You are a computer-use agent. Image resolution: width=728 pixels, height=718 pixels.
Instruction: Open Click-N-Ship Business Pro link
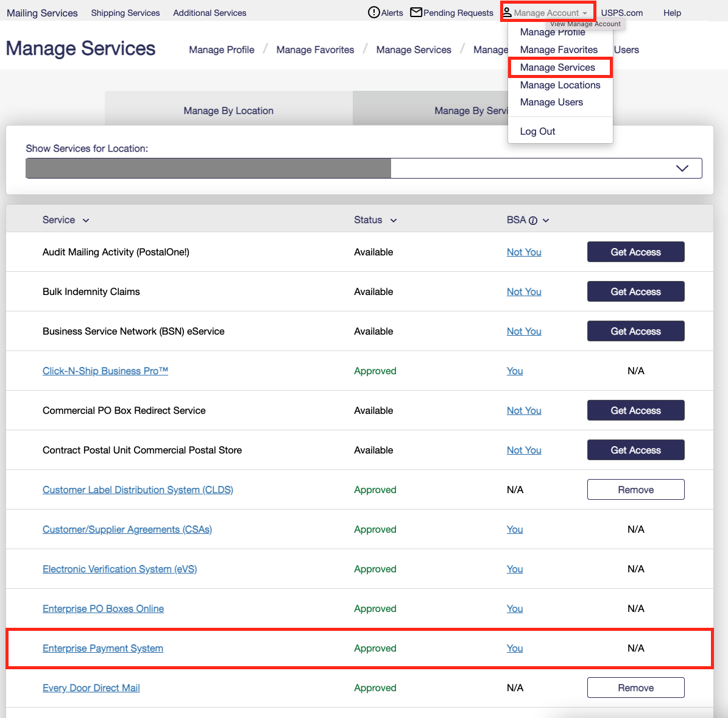105,371
